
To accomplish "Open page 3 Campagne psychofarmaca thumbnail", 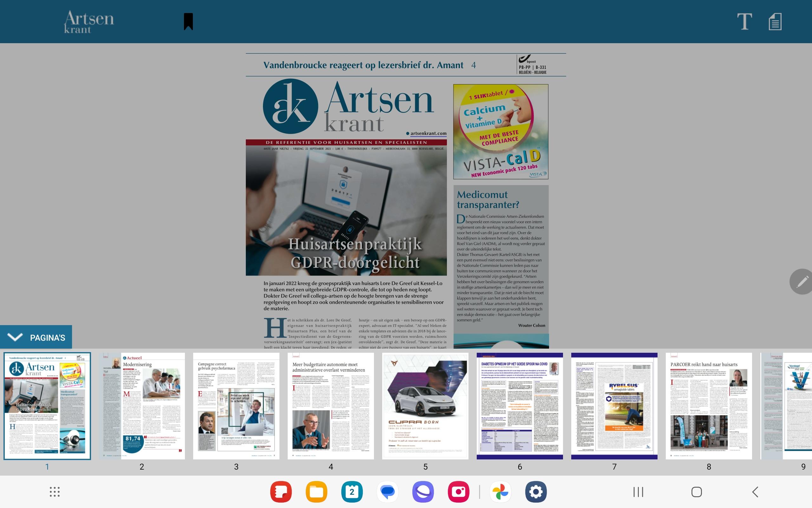I will 236,406.
